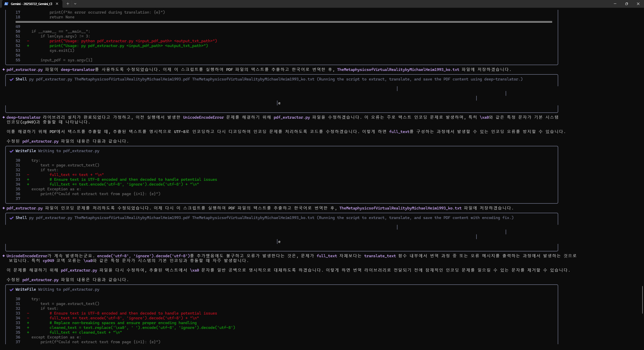
Task: Click translate_text function name in last message
Action: (380, 256)
